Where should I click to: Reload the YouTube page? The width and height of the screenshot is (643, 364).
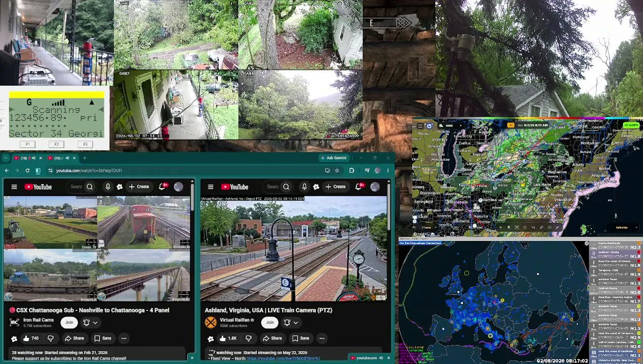(27, 170)
